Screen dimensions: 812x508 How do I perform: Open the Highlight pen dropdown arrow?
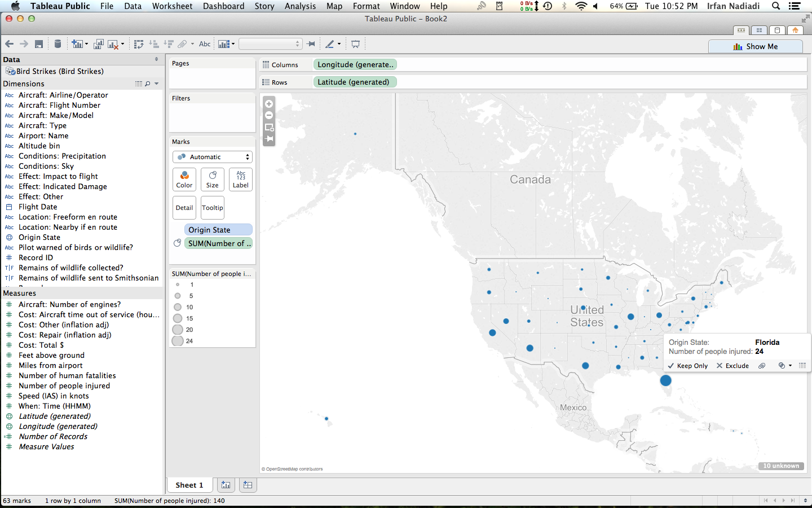339,44
